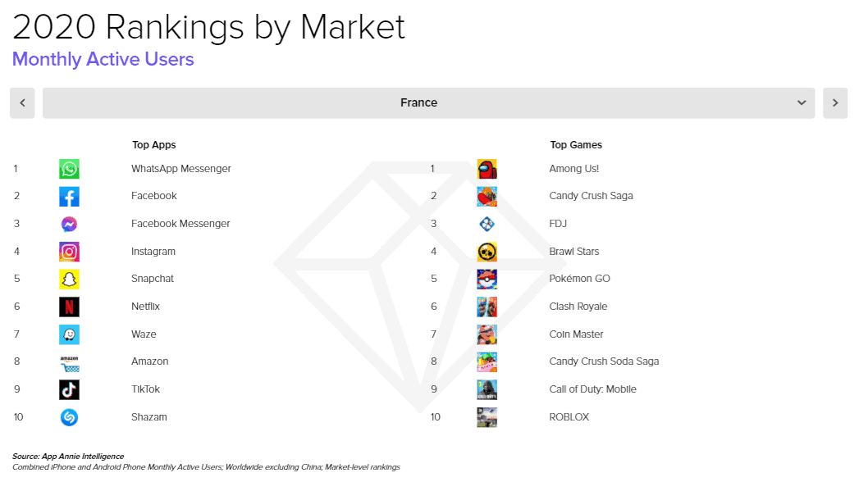The image size is (868, 491).
Task: Click the Facebook app icon
Action: [69, 197]
